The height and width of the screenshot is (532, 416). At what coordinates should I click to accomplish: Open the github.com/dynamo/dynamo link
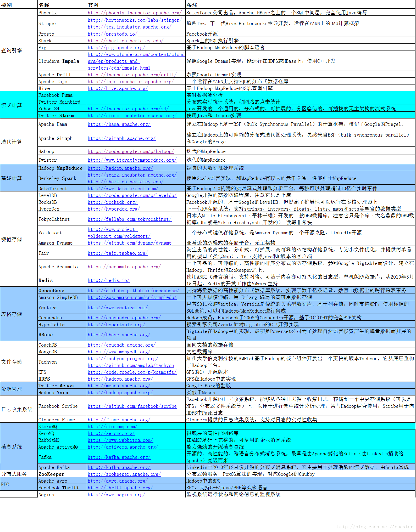[129, 243]
